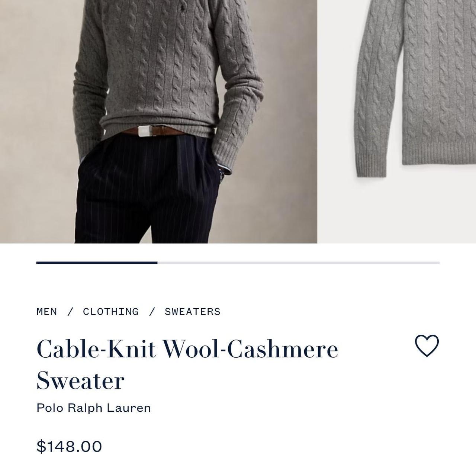Open the model photo wearing gray sweater

[158, 122]
